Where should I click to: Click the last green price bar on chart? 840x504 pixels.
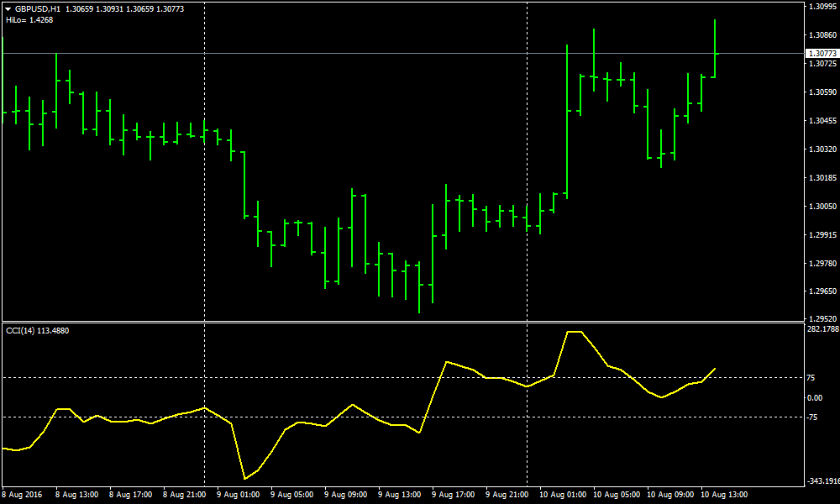point(715,52)
